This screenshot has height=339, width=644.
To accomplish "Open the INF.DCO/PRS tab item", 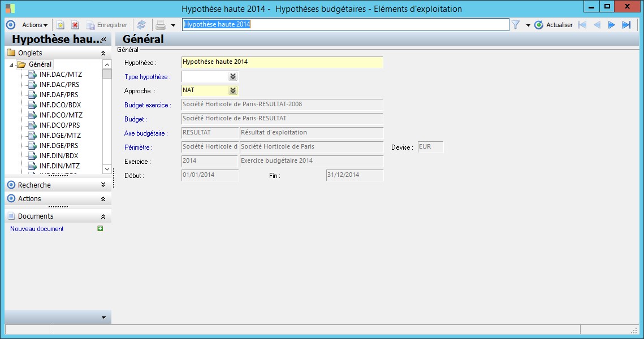I will pos(59,125).
